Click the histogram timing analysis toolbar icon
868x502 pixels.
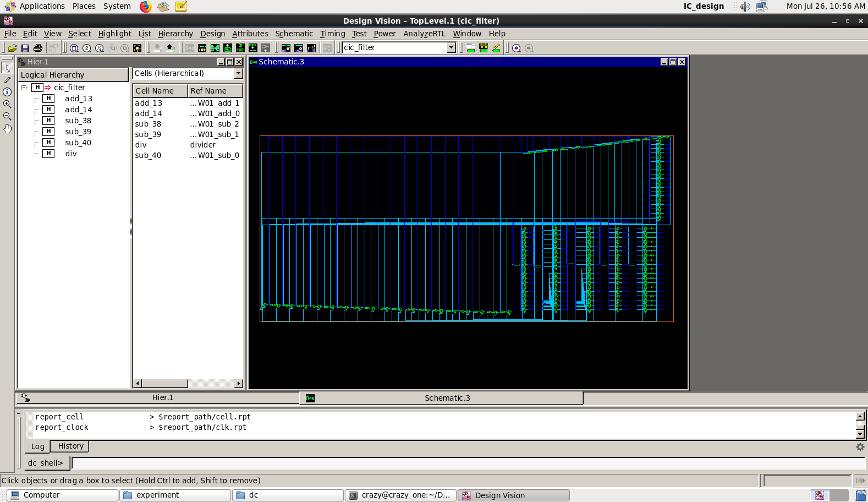coord(286,48)
